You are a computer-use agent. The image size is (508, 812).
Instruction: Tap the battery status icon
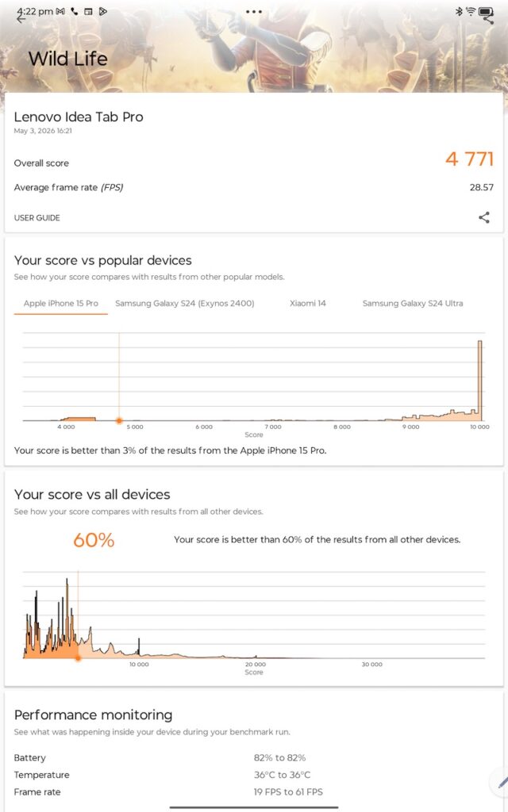486,11
